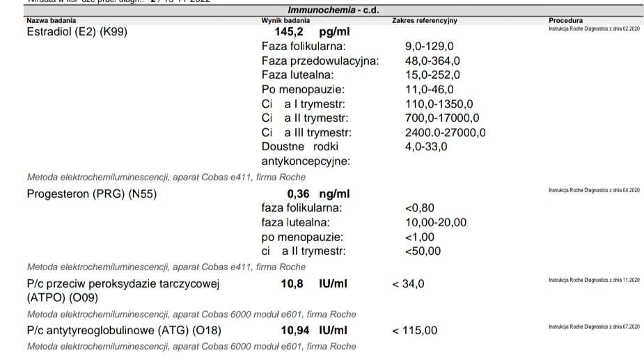Select the 0,36 ng/ml progesterone result
644x360 pixels.
coord(318,194)
